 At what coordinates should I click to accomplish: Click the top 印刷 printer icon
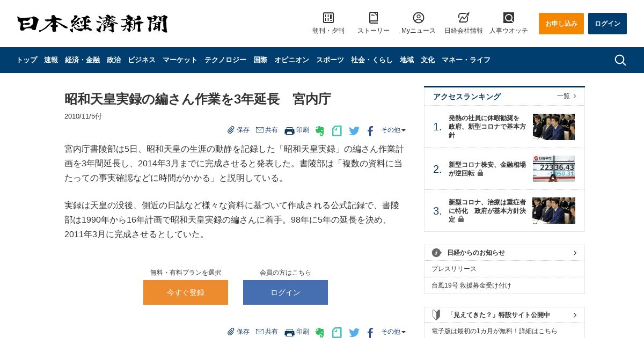tap(289, 130)
